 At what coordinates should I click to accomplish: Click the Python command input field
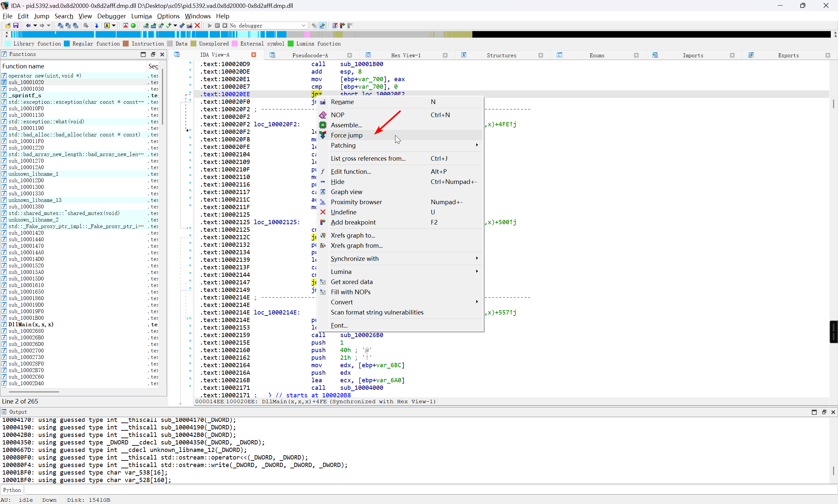[431, 490]
